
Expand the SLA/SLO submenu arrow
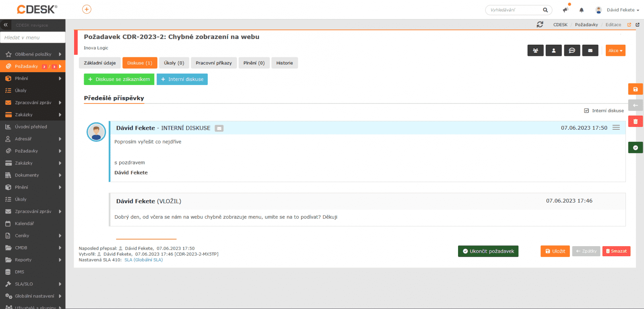click(x=60, y=284)
